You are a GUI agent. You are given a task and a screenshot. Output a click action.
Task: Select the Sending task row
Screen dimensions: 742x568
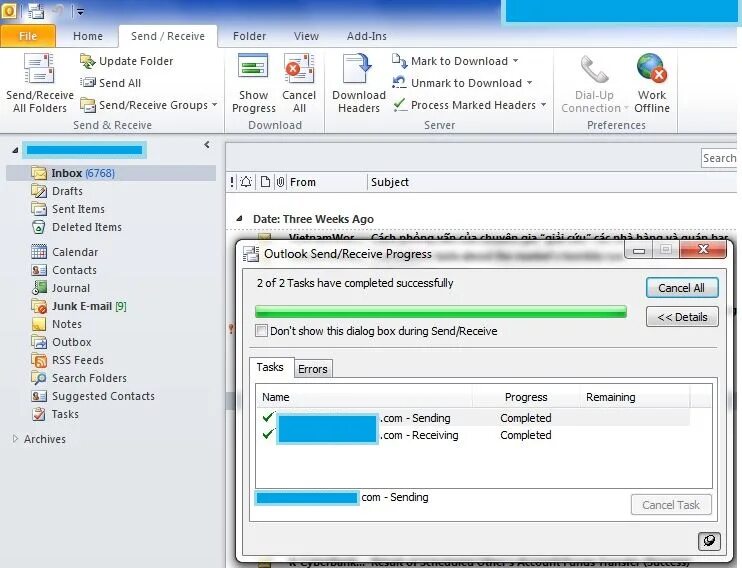click(473, 418)
